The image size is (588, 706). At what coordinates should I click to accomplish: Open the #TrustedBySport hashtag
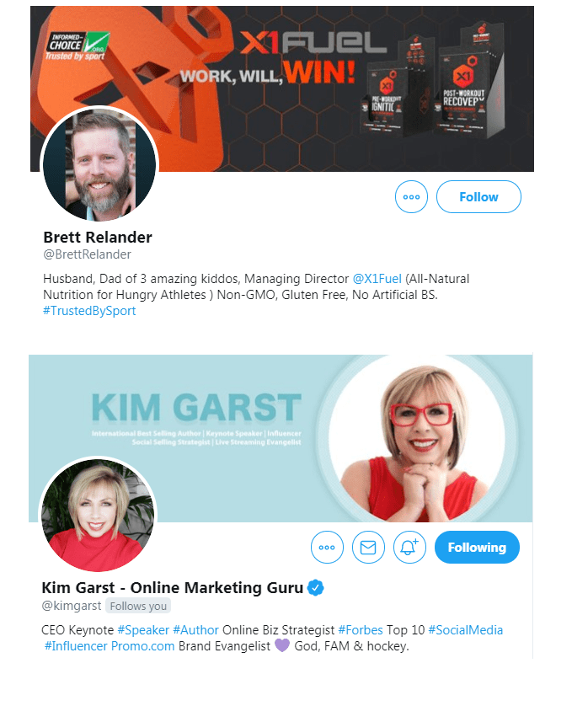pyautogui.click(x=89, y=311)
